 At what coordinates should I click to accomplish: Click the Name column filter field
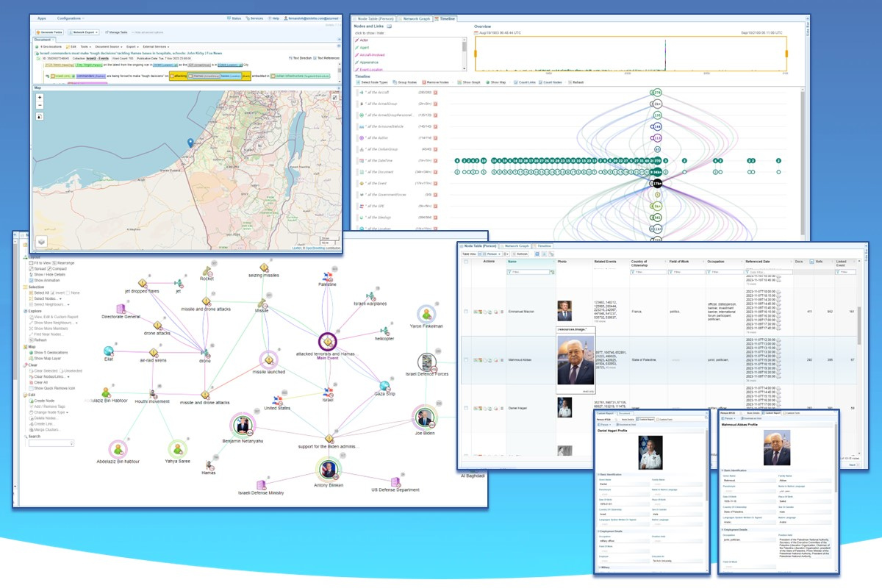528,272
